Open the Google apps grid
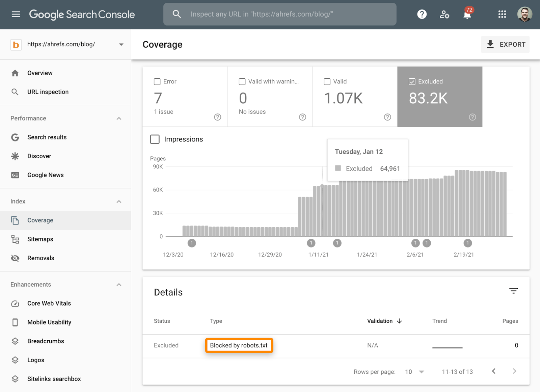 pyautogui.click(x=502, y=14)
